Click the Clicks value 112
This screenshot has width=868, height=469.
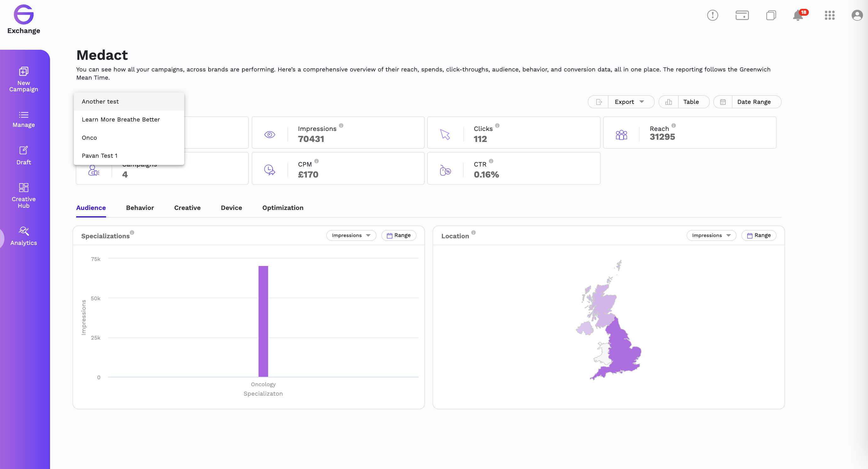point(480,139)
